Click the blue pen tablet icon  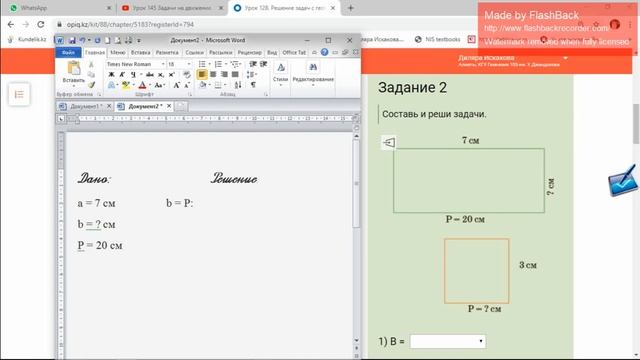point(622,182)
